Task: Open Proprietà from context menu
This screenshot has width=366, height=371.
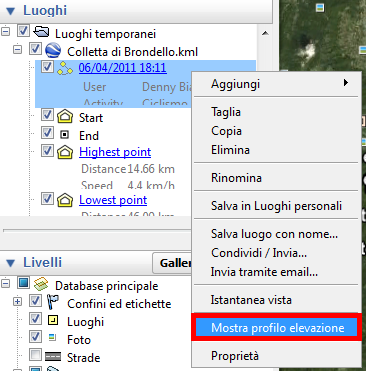Action: (276, 356)
